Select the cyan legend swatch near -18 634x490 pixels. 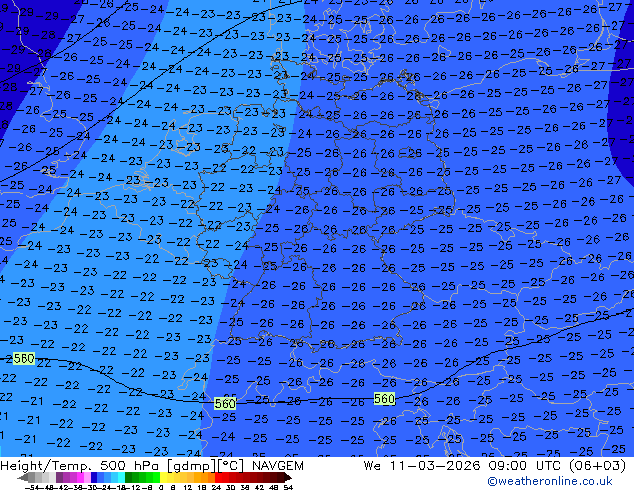click(x=121, y=477)
